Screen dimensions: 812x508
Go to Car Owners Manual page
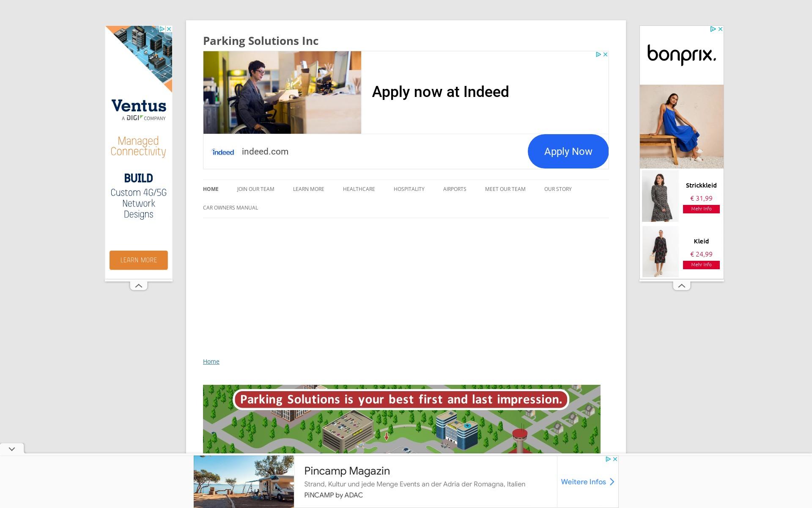point(230,208)
